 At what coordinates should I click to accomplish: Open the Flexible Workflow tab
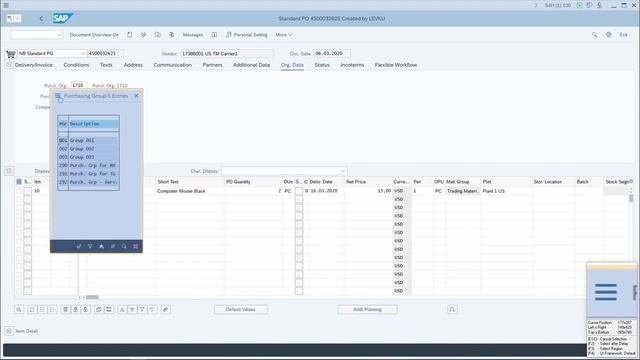tap(396, 65)
